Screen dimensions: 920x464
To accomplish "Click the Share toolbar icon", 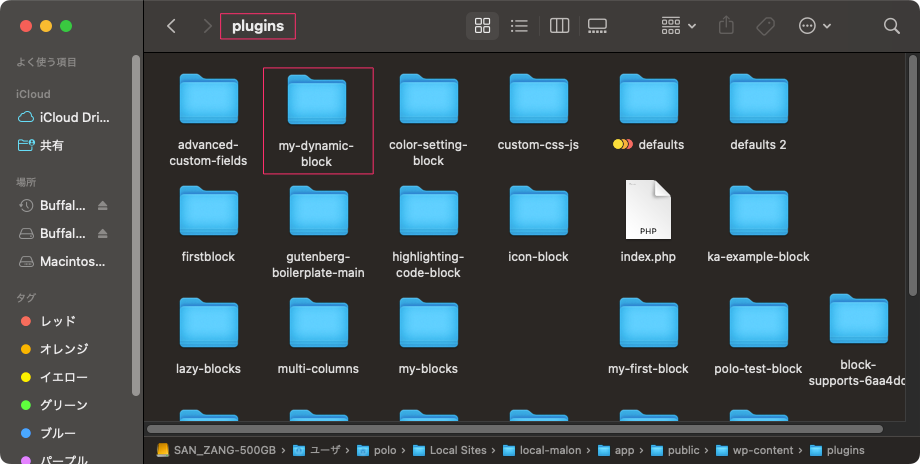I will pyautogui.click(x=727, y=26).
